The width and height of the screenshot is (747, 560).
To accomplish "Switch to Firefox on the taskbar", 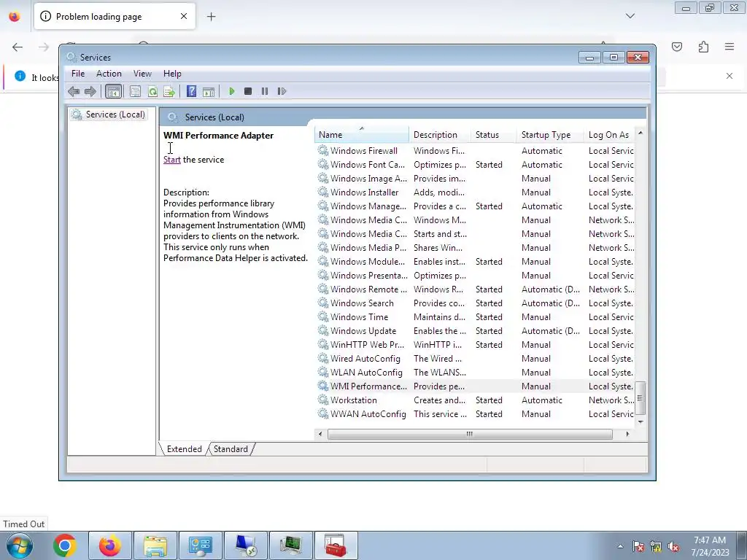I will point(109,545).
